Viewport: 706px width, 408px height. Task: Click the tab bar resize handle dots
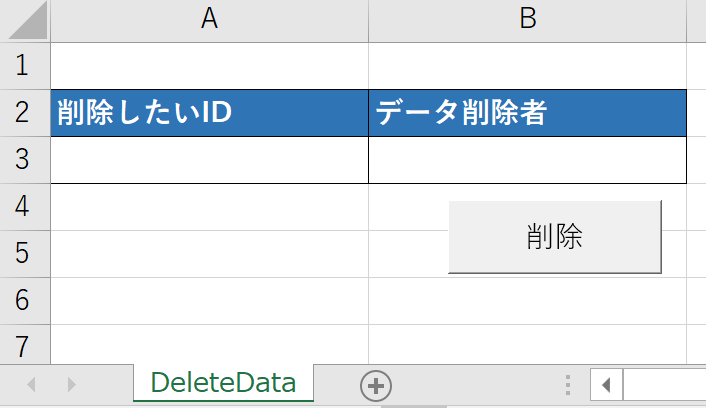(568, 385)
